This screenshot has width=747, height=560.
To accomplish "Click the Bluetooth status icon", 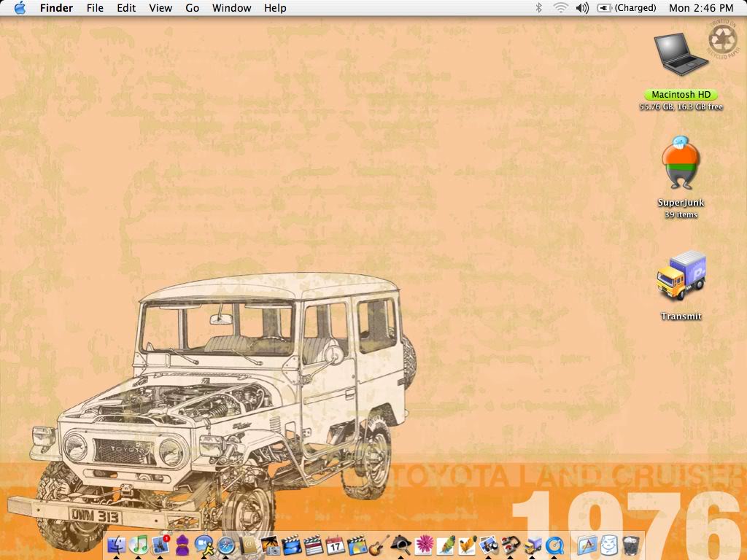I will [539, 7].
